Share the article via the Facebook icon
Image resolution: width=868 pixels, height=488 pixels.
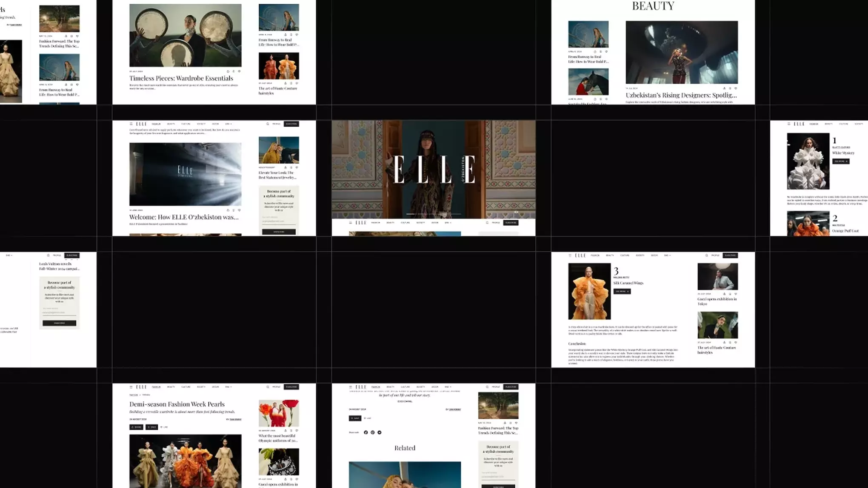[x=365, y=432]
